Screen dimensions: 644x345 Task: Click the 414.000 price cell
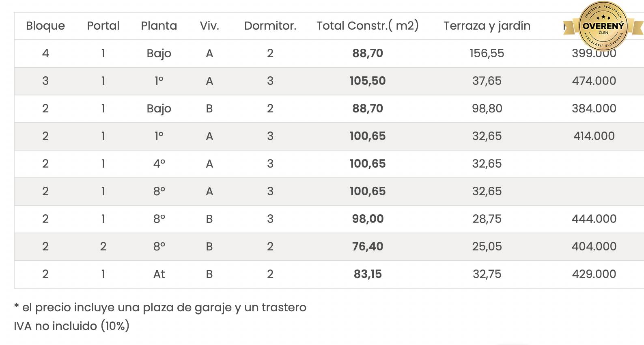point(594,136)
